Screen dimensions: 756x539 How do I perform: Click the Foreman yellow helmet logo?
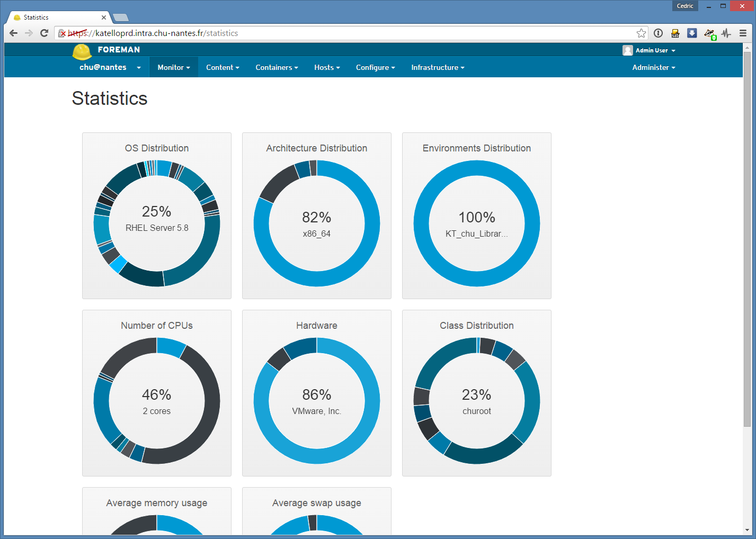coord(82,51)
